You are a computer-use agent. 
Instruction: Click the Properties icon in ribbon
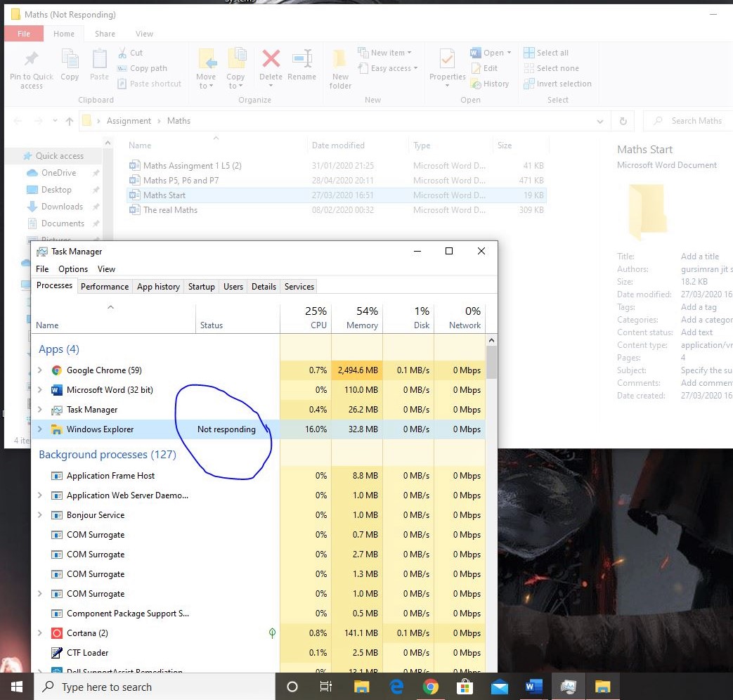coord(448,59)
